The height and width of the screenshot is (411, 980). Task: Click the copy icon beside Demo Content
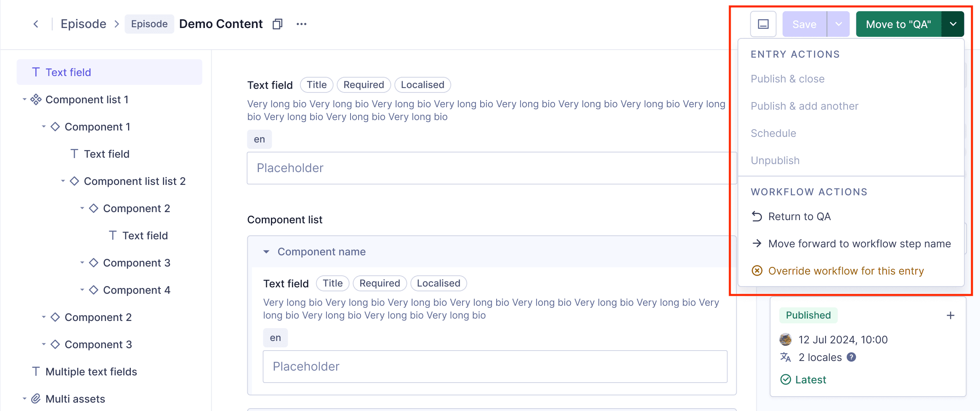(277, 24)
